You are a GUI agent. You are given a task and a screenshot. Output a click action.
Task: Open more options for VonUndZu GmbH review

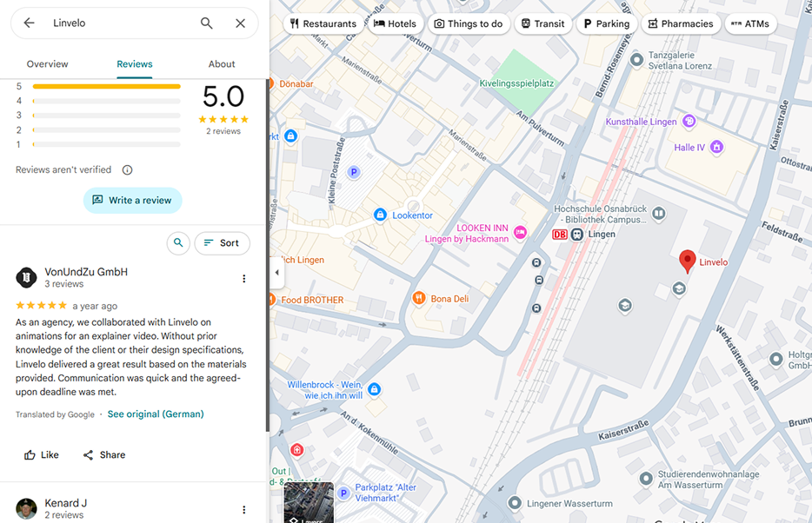click(x=244, y=279)
